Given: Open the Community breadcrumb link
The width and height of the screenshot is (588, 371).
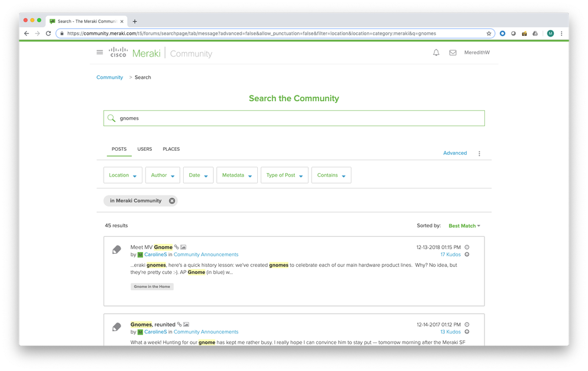Looking at the screenshot, I should click(109, 78).
